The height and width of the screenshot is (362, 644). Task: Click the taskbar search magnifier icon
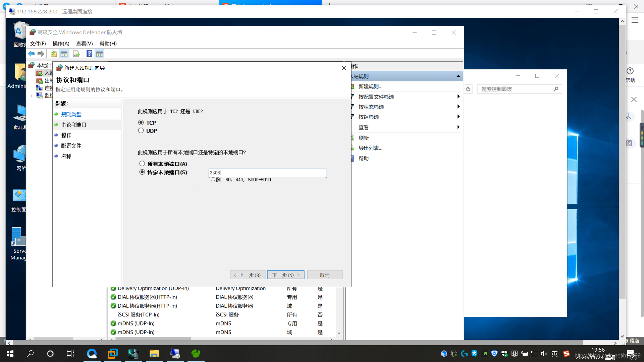pos(30,354)
